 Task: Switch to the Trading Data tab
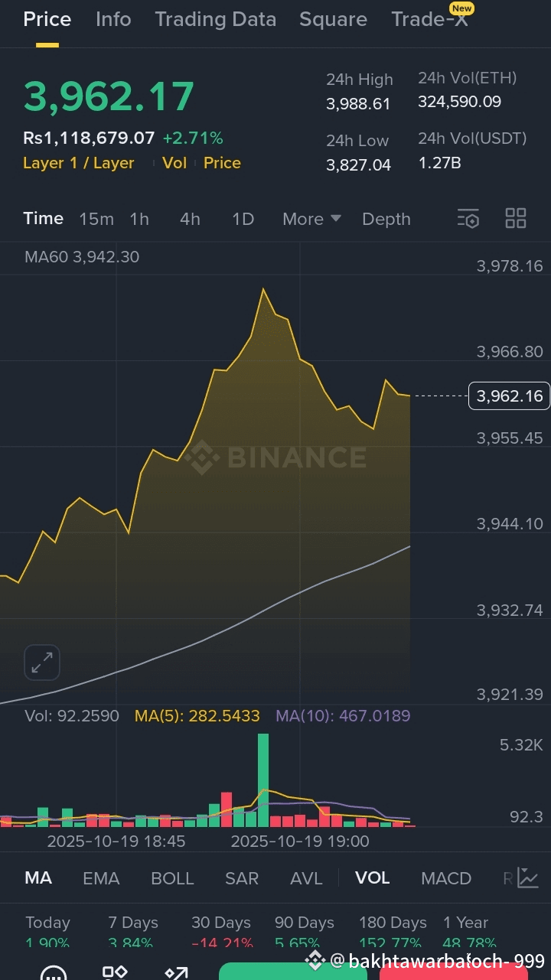[216, 19]
